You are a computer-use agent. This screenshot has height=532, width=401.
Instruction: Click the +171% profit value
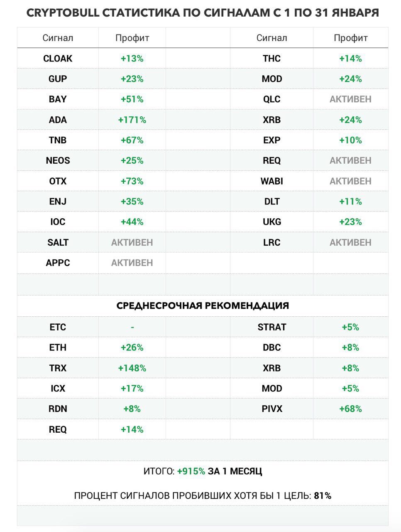click(132, 120)
